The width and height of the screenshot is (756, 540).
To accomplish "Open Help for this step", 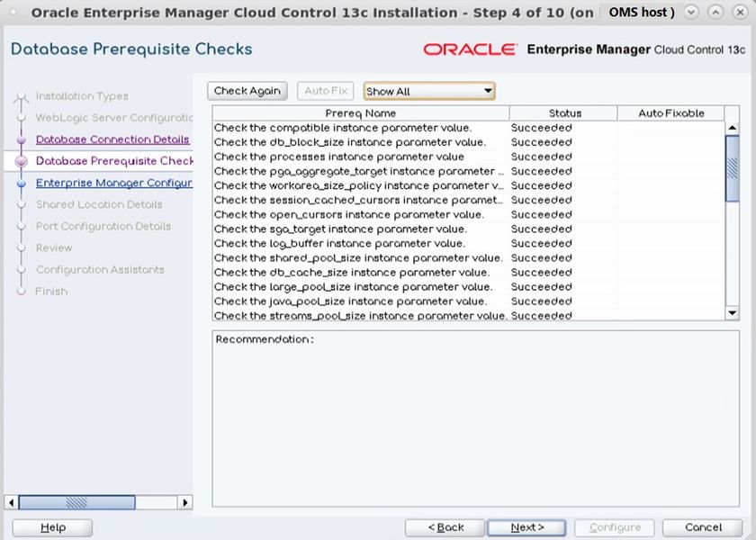I will [x=52, y=527].
